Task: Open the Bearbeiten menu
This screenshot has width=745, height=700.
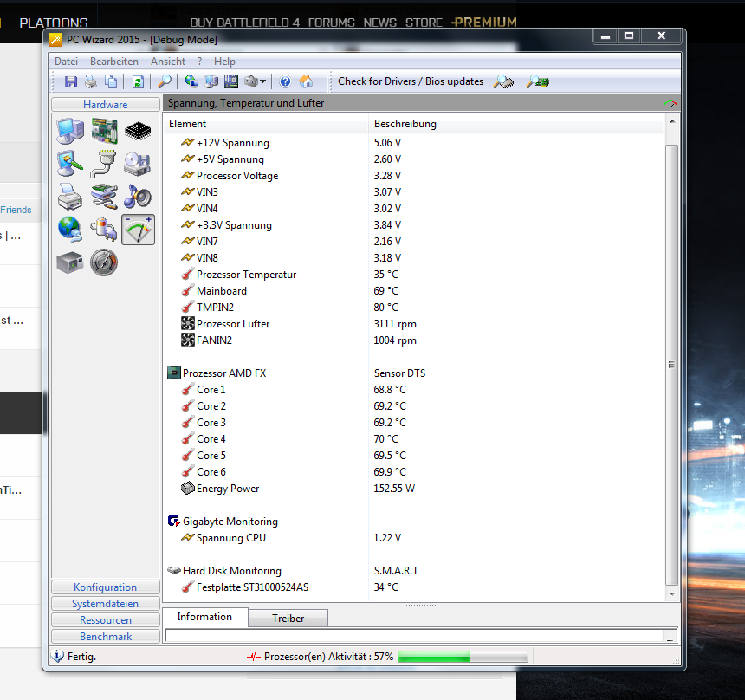Action: pyautogui.click(x=114, y=62)
